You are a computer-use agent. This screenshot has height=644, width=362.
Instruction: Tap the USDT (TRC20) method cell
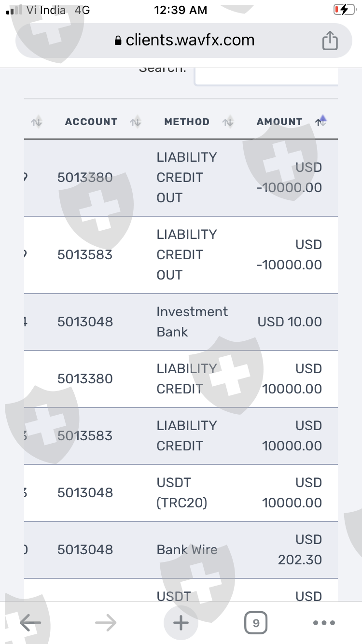pos(181,492)
